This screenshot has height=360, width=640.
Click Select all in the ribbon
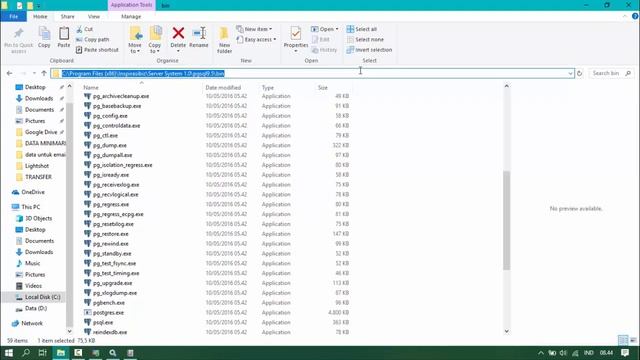(362, 29)
